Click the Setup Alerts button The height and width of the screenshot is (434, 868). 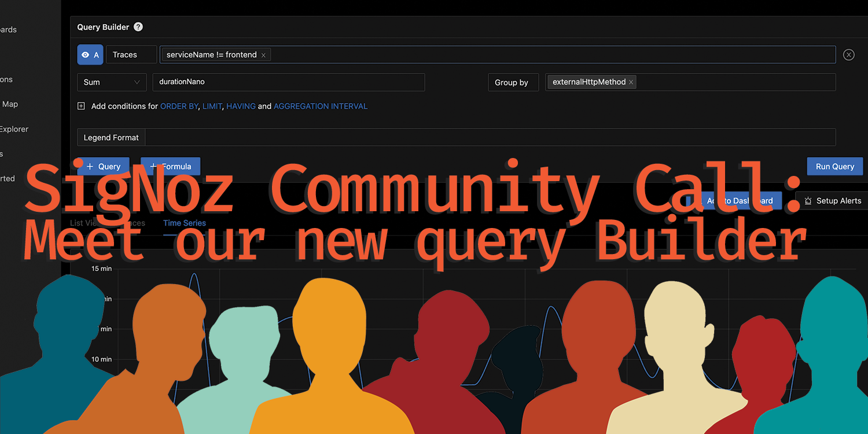(x=832, y=201)
